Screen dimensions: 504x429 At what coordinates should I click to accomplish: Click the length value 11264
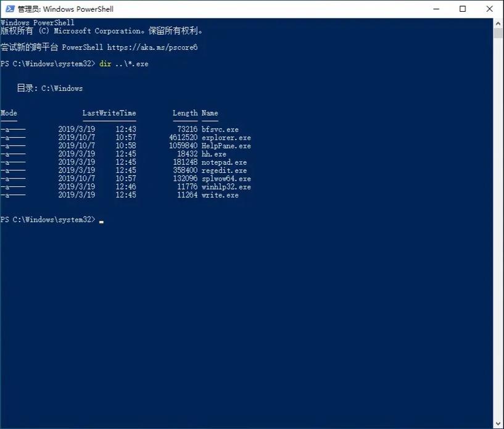[188, 195]
